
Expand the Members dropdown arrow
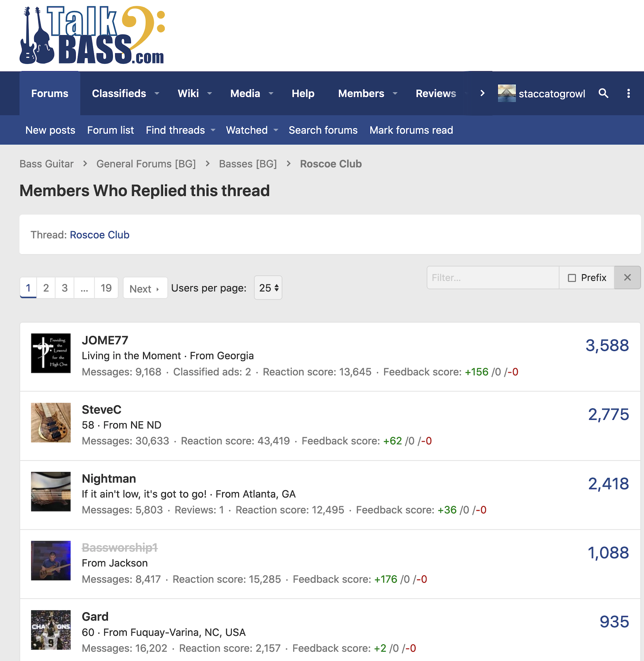click(x=395, y=94)
